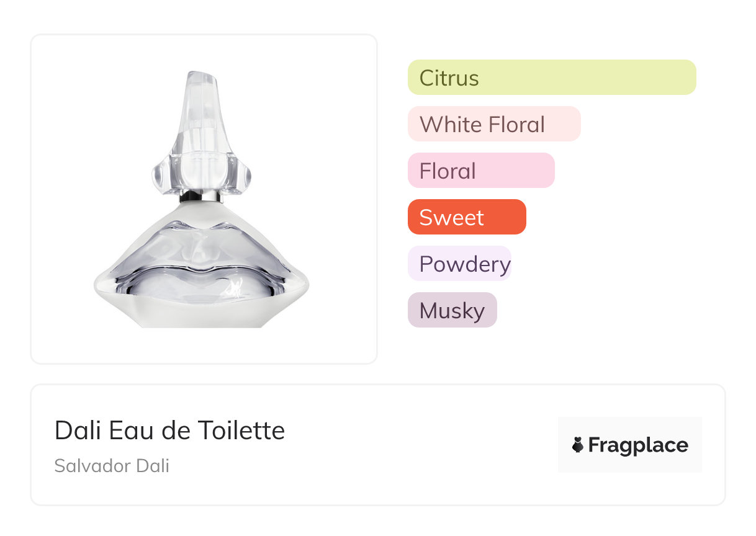Screen dimensions: 756x536
Task: Click the Fragplace wordmark text
Action: pos(638,445)
